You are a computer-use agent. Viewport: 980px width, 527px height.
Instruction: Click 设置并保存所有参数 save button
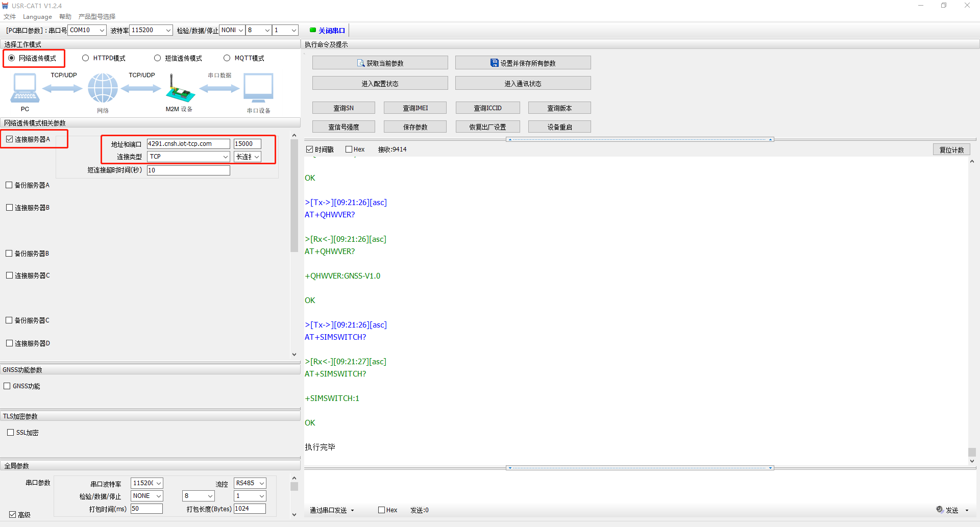(523, 63)
